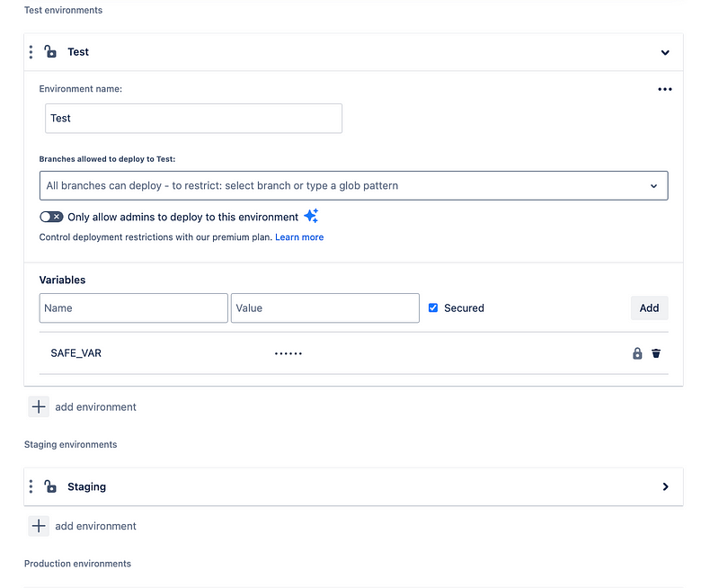Click add environment text under Test environments

(96, 406)
